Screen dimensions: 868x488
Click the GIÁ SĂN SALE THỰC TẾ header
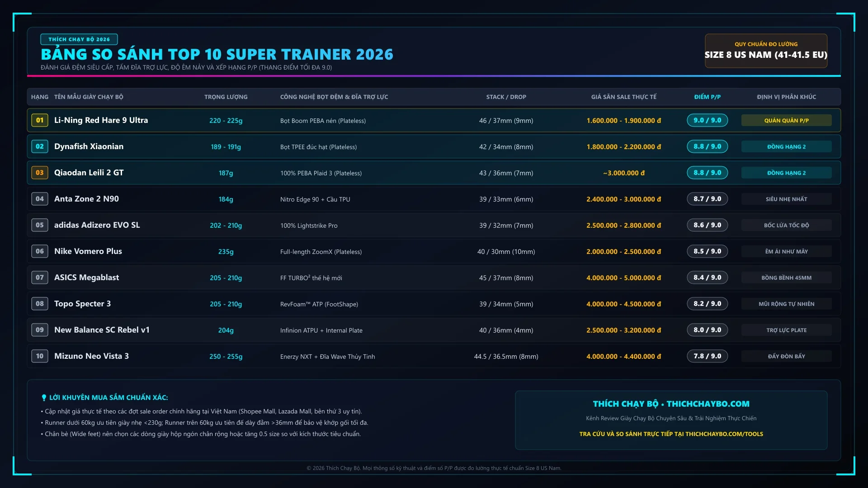(x=624, y=97)
